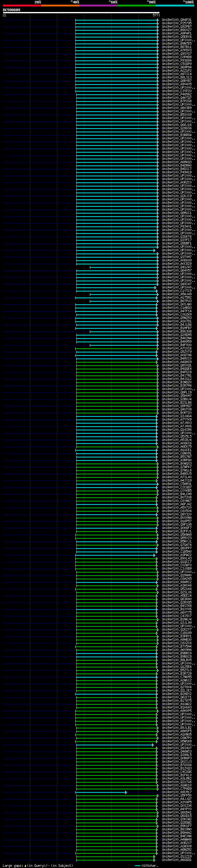Click the =100char. scale legend
This screenshot has width=197, height=868.
(x=147, y=865)
